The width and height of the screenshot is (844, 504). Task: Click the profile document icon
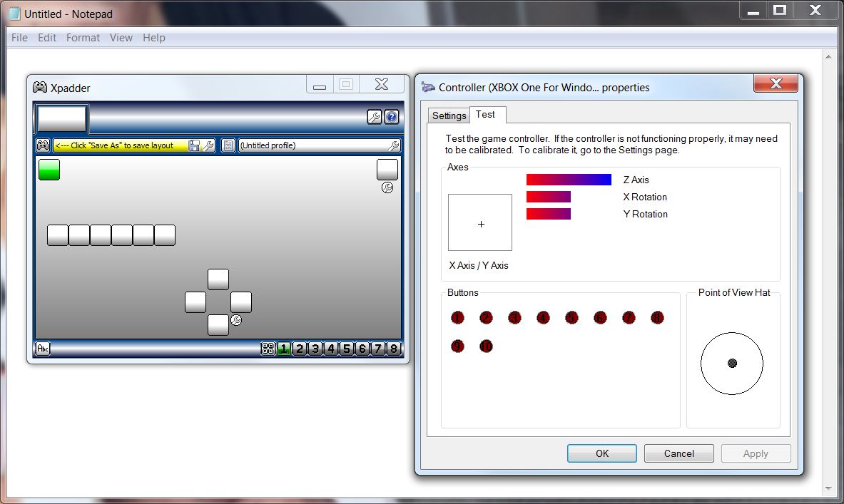(x=228, y=145)
